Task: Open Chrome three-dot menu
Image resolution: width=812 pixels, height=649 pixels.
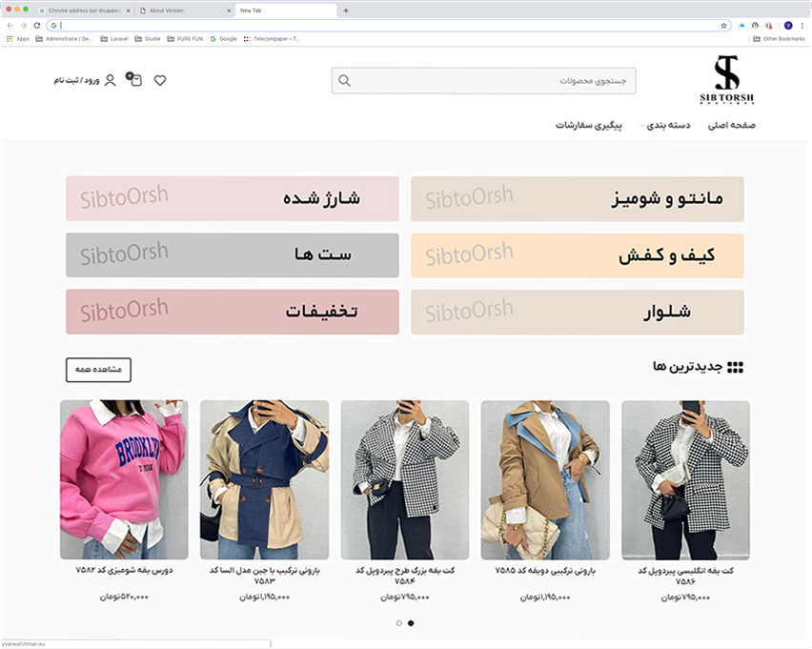Action: [x=802, y=26]
